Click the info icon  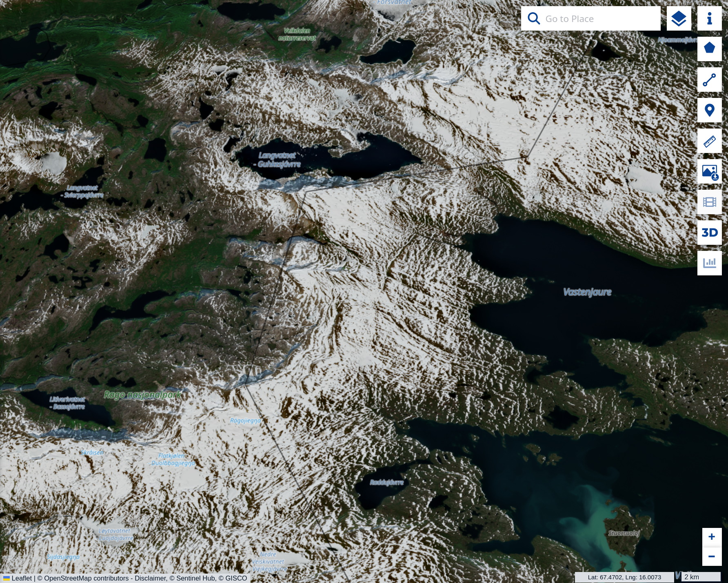point(709,18)
